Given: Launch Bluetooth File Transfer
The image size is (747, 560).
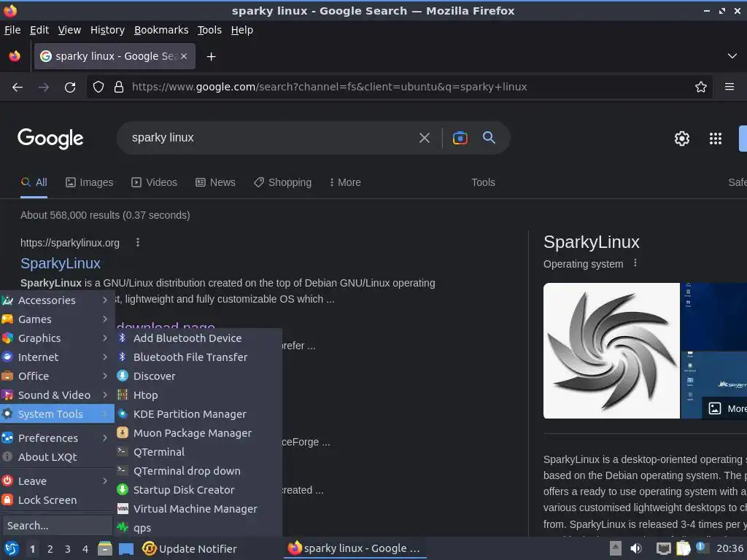Looking at the screenshot, I should click(198, 357).
